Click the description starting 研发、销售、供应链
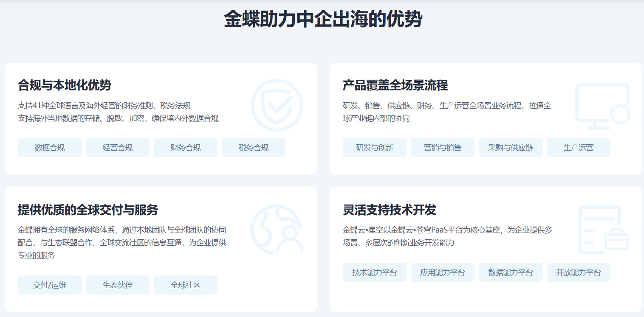 click(447, 112)
